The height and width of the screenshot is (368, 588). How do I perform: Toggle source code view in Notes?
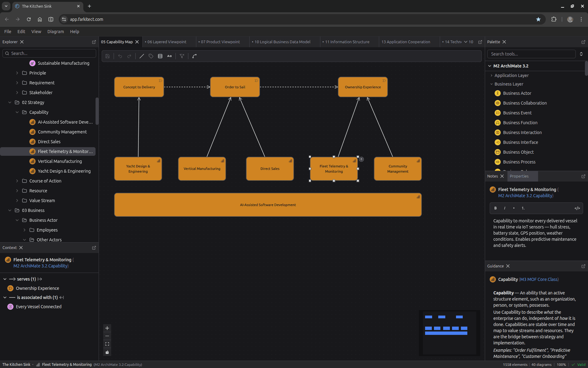coord(577,208)
